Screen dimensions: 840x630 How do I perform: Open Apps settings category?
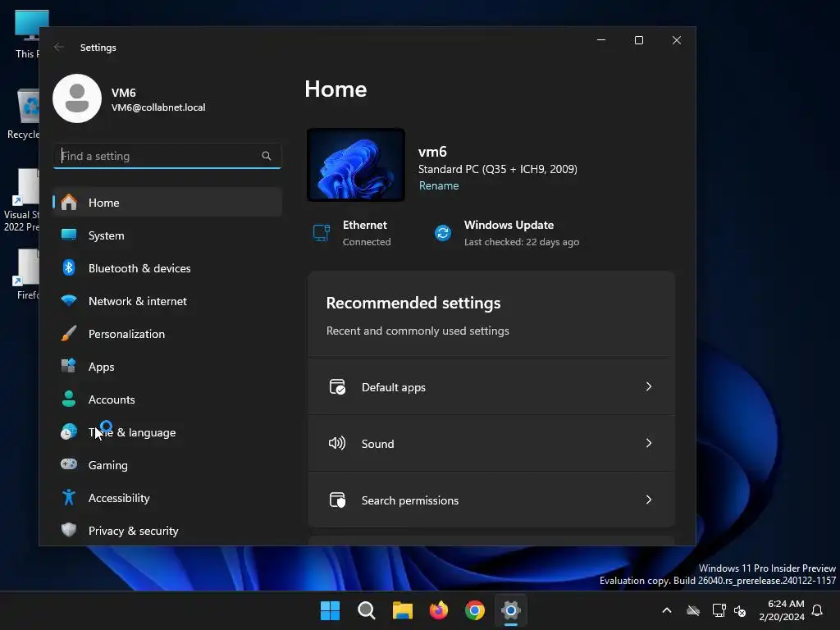tap(167, 367)
